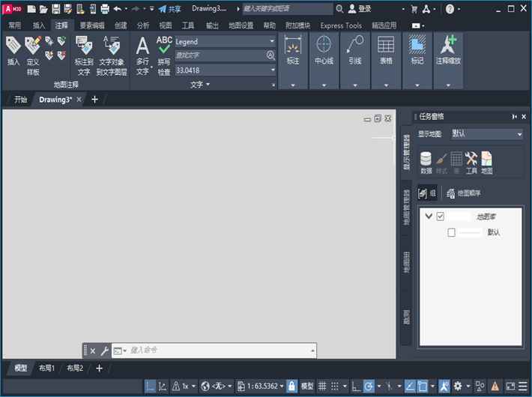This screenshot has width=532, height=397.
Task: Open the 分析 ribbon tab
Action: (x=143, y=25)
